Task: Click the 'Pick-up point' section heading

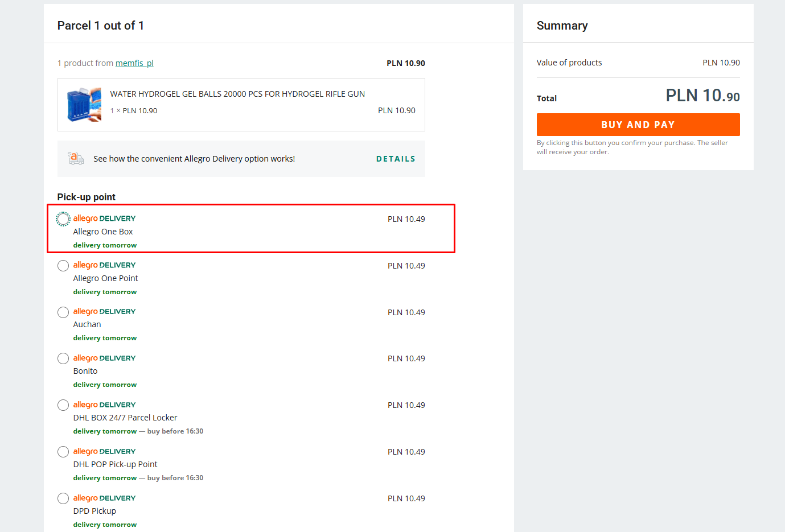Action: (87, 197)
